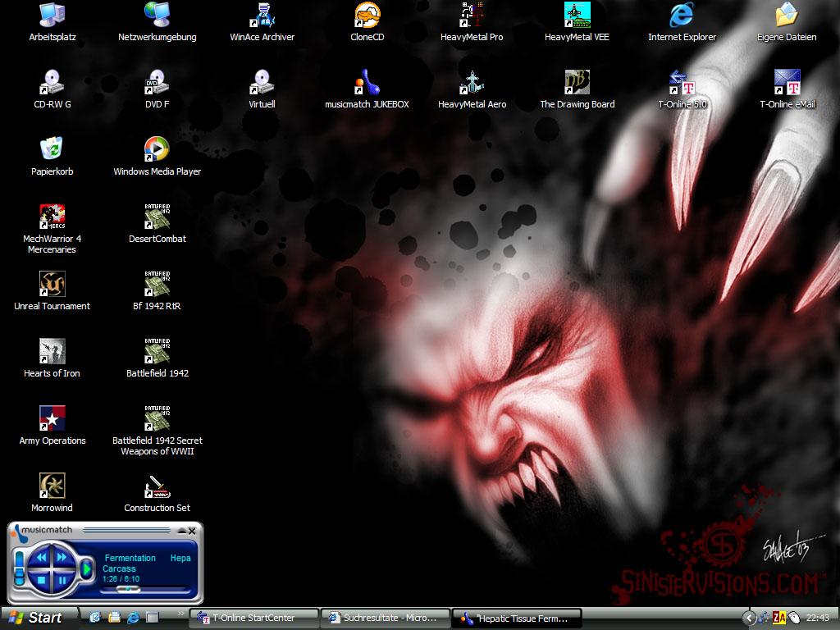Select MechWarrior 4 Mercenaries icon
Viewport: 840px width, 630px height.
coord(52,229)
